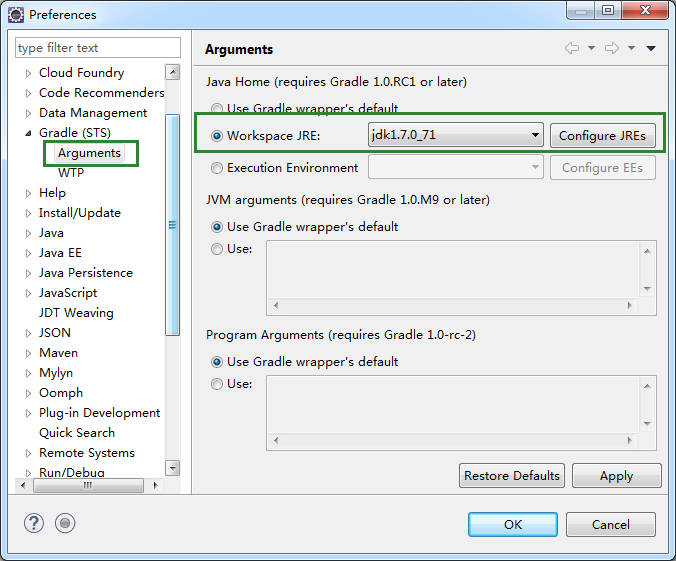Select the JVM arguments Use radio button
The image size is (676, 561).
pyautogui.click(x=217, y=249)
